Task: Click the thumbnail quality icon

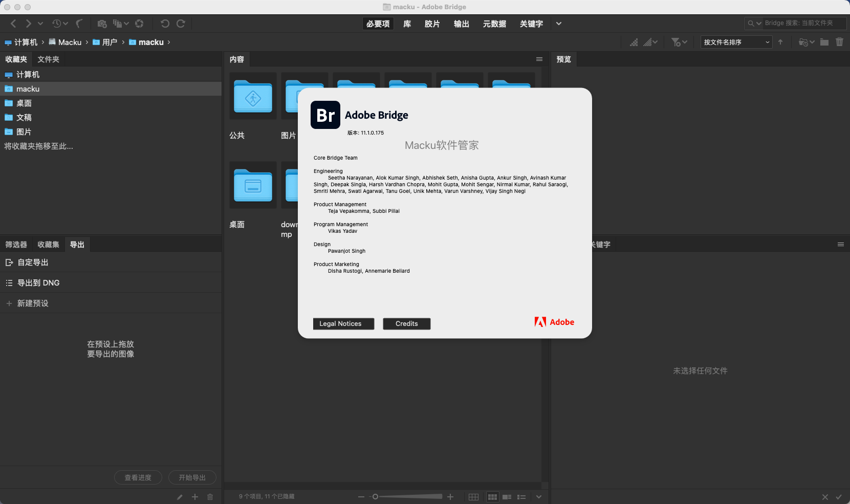Action: coord(634,42)
